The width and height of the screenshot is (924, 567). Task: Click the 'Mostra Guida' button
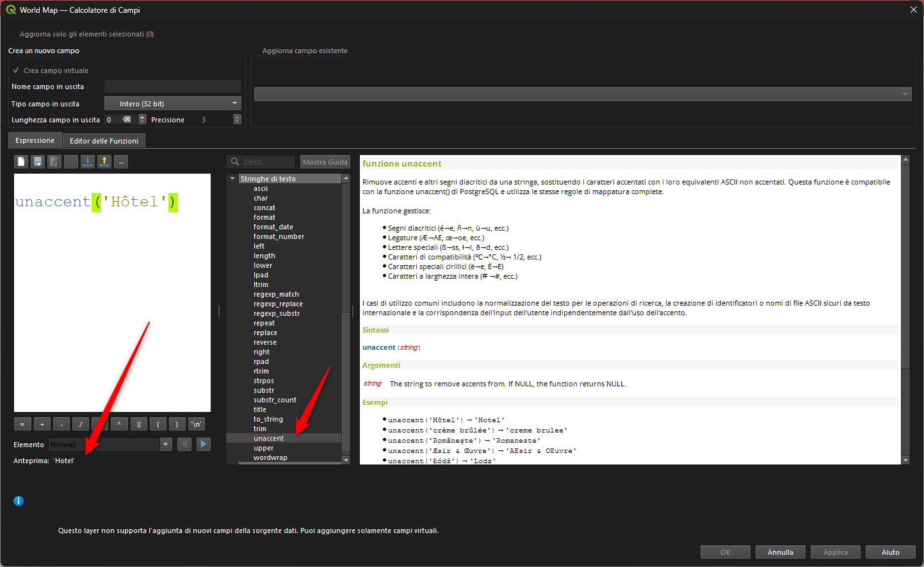point(325,162)
